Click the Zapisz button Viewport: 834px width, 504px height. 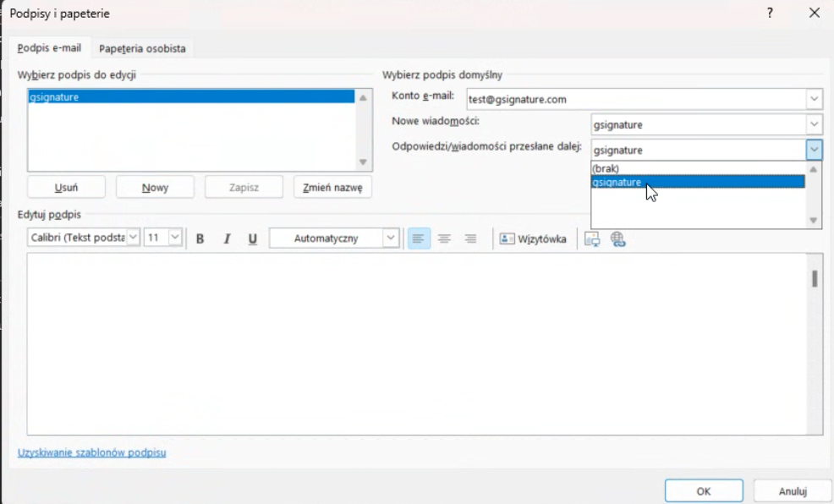coord(244,187)
